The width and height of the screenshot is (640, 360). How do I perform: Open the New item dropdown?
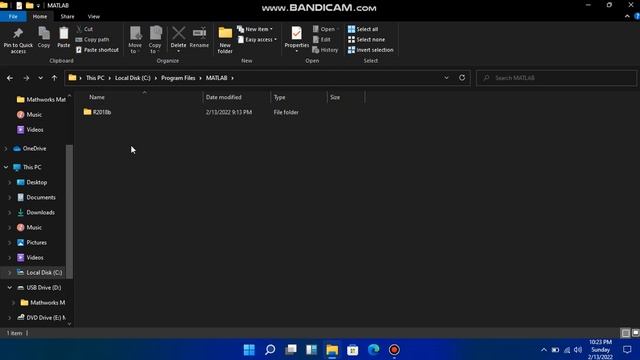coord(255,29)
